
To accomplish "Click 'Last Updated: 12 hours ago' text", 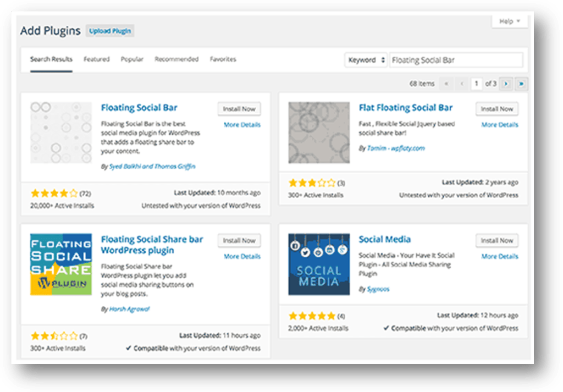I will click(478, 315).
